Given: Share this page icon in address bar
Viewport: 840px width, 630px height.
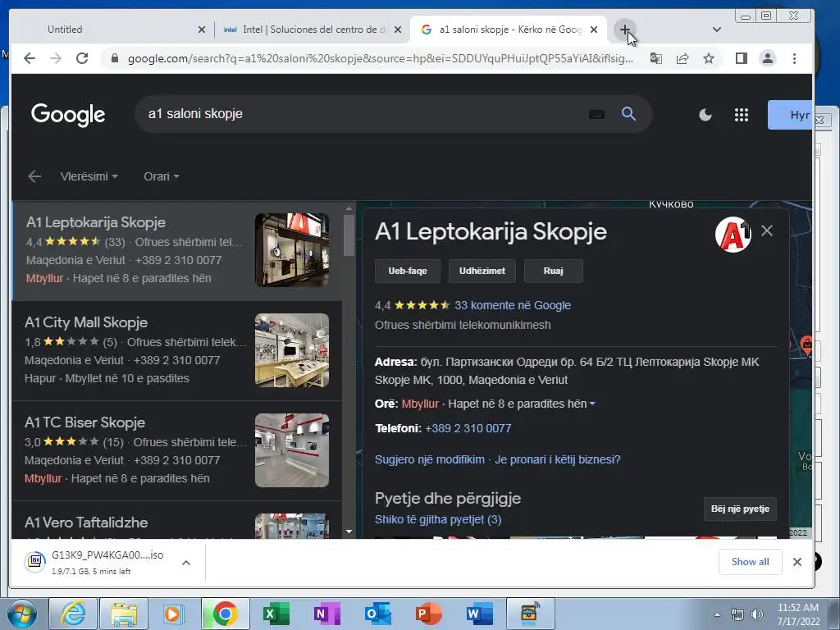Looking at the screenshot, I should pos(682,58).
